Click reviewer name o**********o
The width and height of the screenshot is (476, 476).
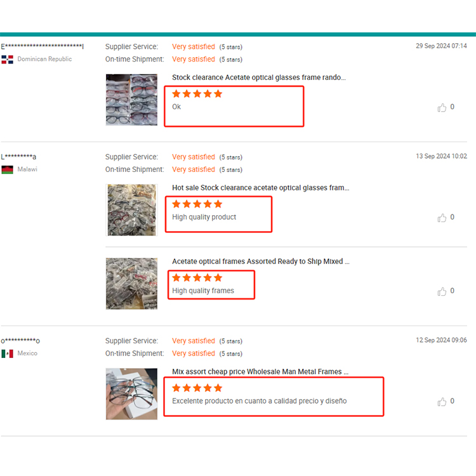click(20, 341)
